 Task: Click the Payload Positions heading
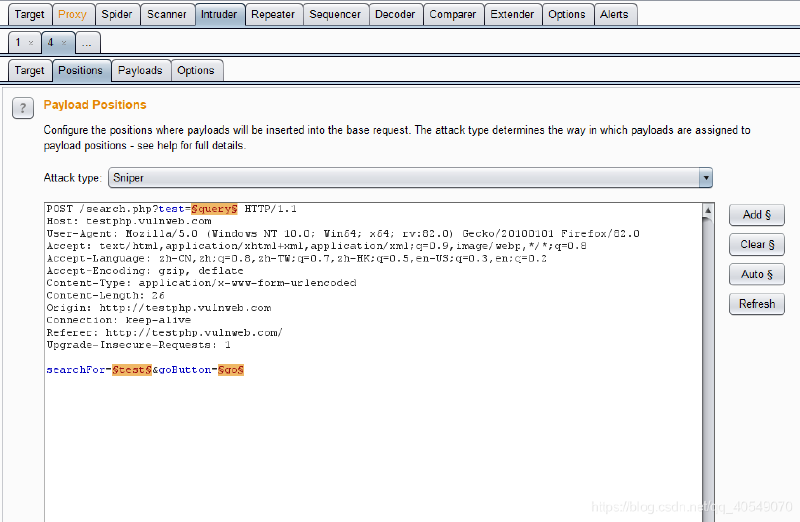[95, 105]
